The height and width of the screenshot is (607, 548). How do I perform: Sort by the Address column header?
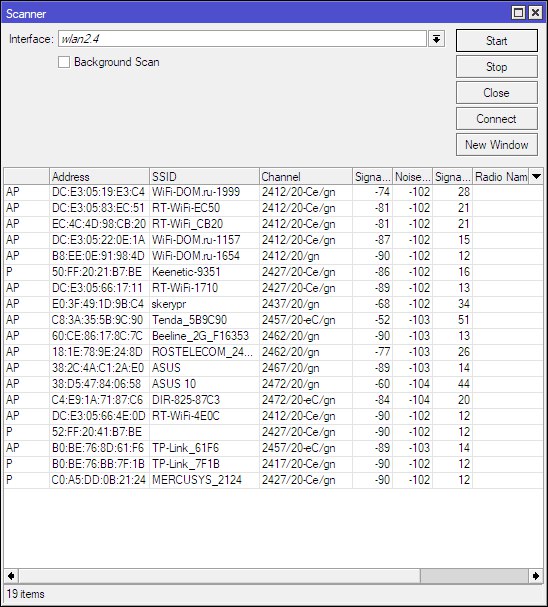[x=99, y=177]
